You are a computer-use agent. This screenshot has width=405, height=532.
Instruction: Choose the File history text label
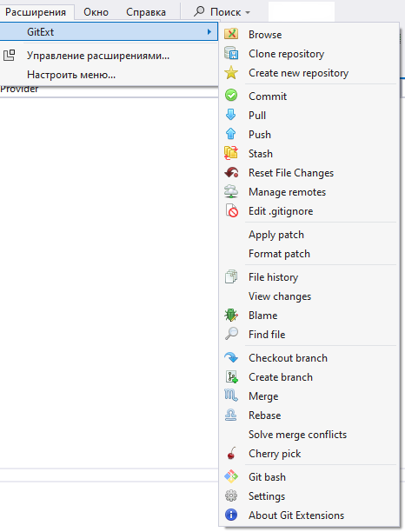point(273,277)
